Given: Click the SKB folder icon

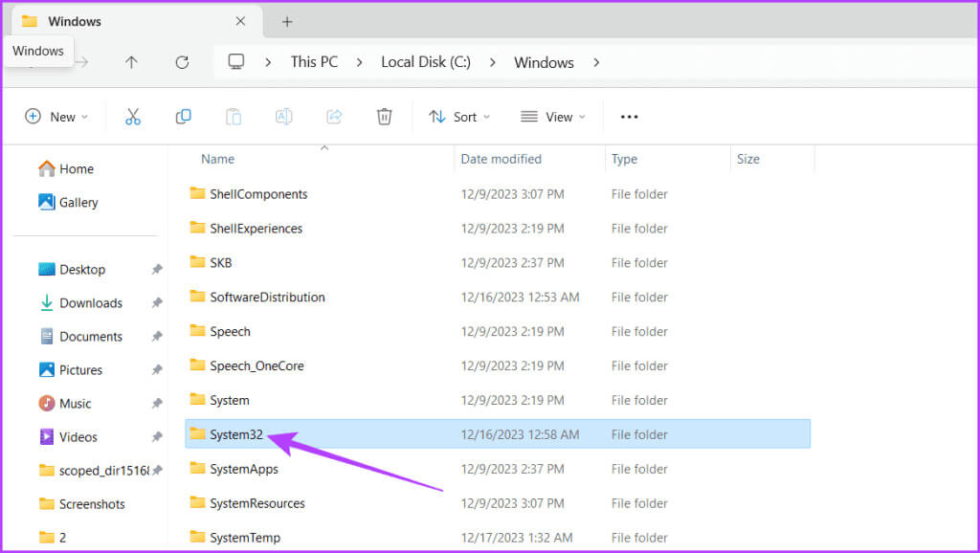Looking at the screenshot, I should pos(197,262).
